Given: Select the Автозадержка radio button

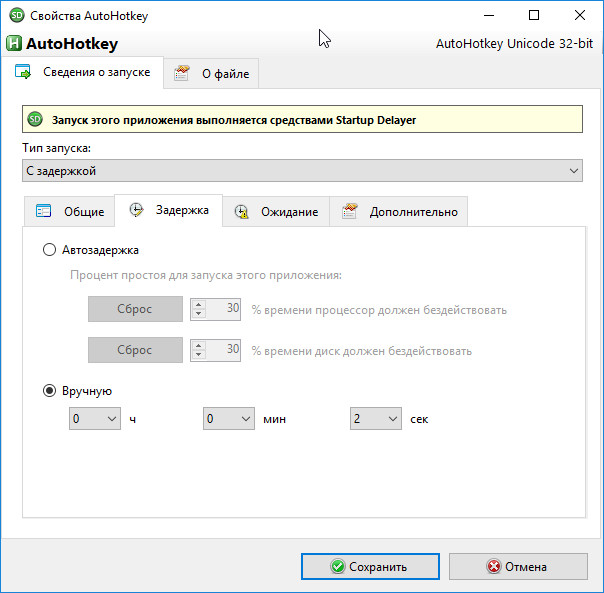Looking at the screenshot, I should click(x=49, y=250).
